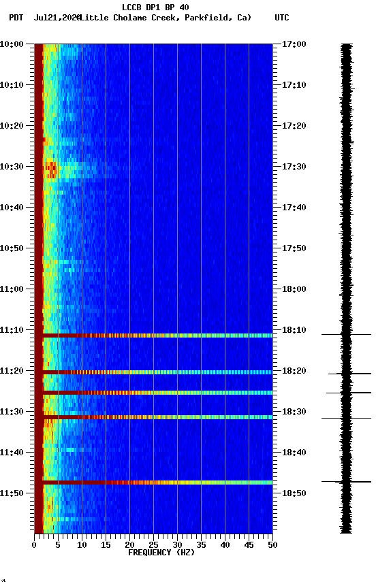Click the 15 Hz frequency axis label

click(106, 545)
